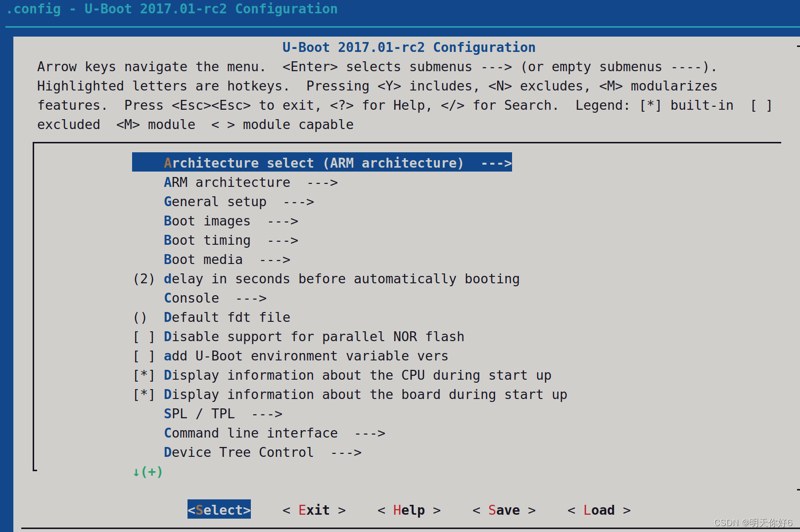
Task: Click the arrow after Boot images
Action: (x=283, y=221)
